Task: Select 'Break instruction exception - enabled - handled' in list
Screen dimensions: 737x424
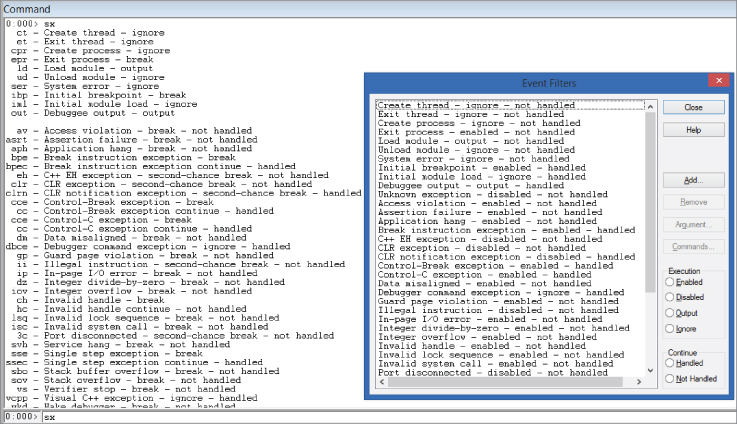Action: click(x=510, y=230)
